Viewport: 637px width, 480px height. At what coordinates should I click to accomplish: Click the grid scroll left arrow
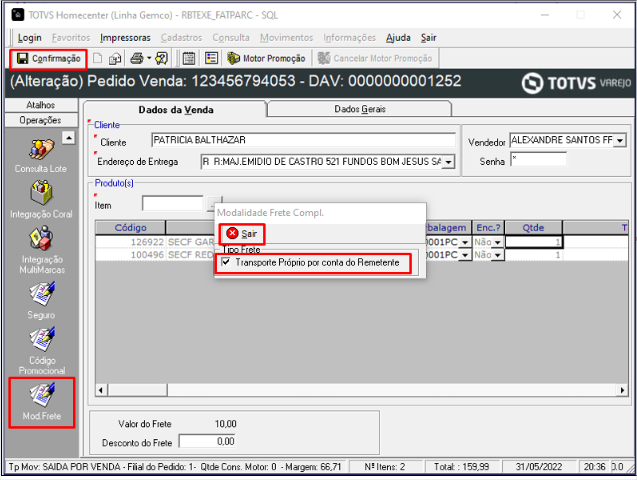click(101, 390)
